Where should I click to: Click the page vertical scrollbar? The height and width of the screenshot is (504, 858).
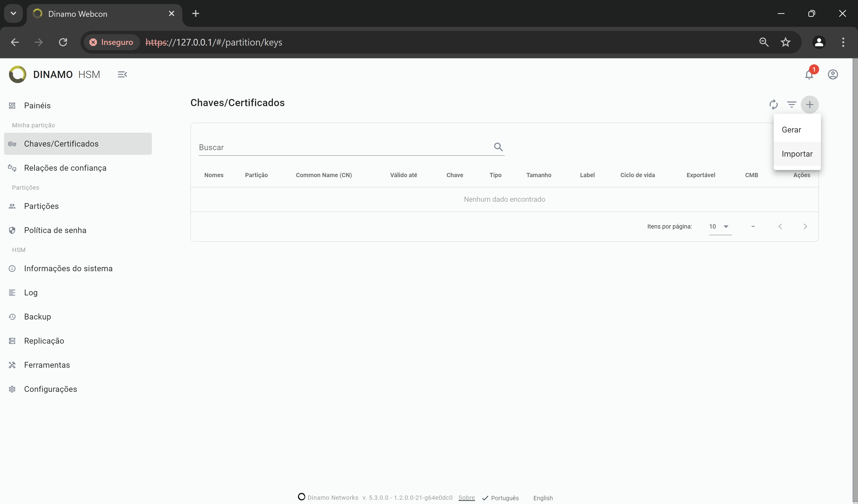[x=855, y=281]
